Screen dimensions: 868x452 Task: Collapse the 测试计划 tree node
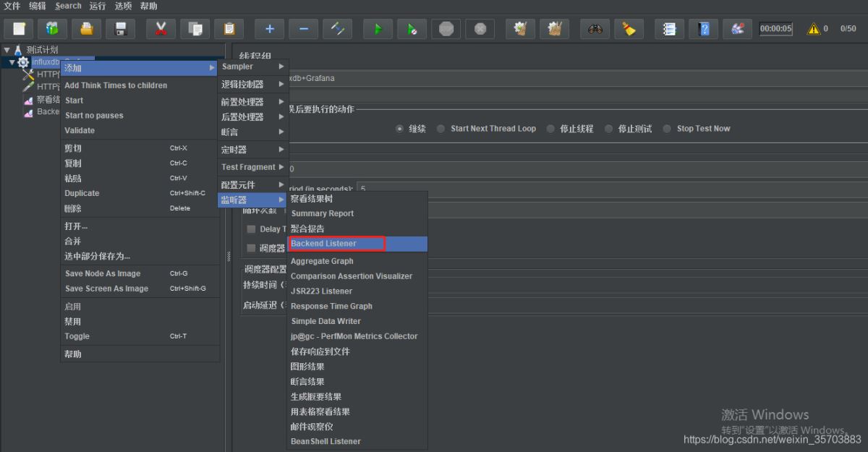(x=7, y=51)
